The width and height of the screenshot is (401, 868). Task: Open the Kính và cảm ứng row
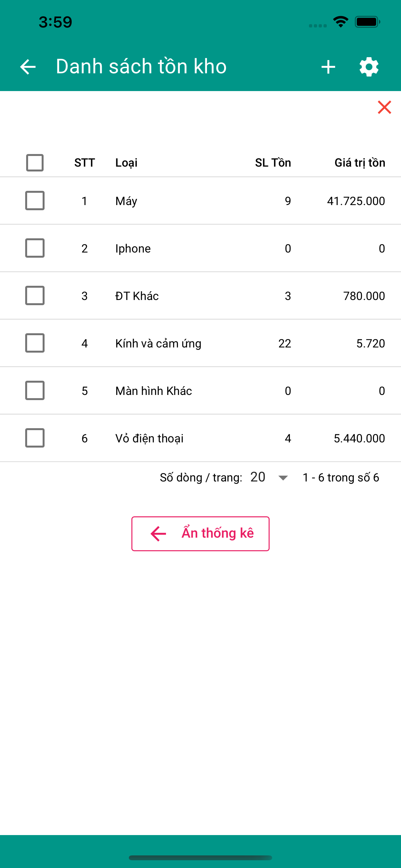click(x=200, y=343)
